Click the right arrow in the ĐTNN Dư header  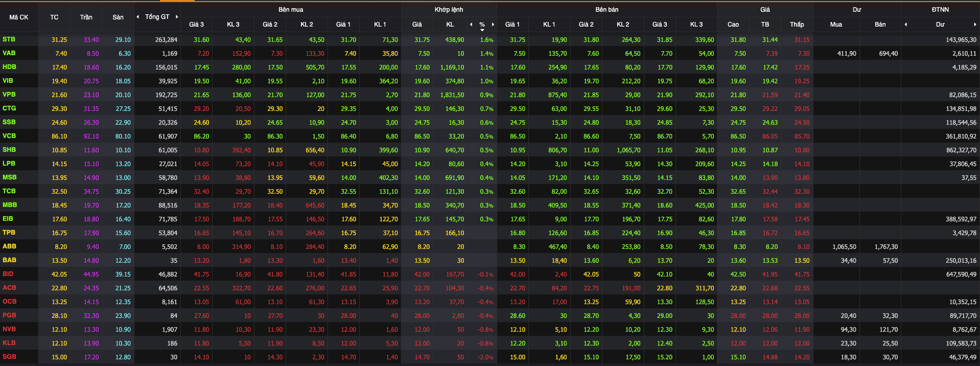(x=975, y=25)
